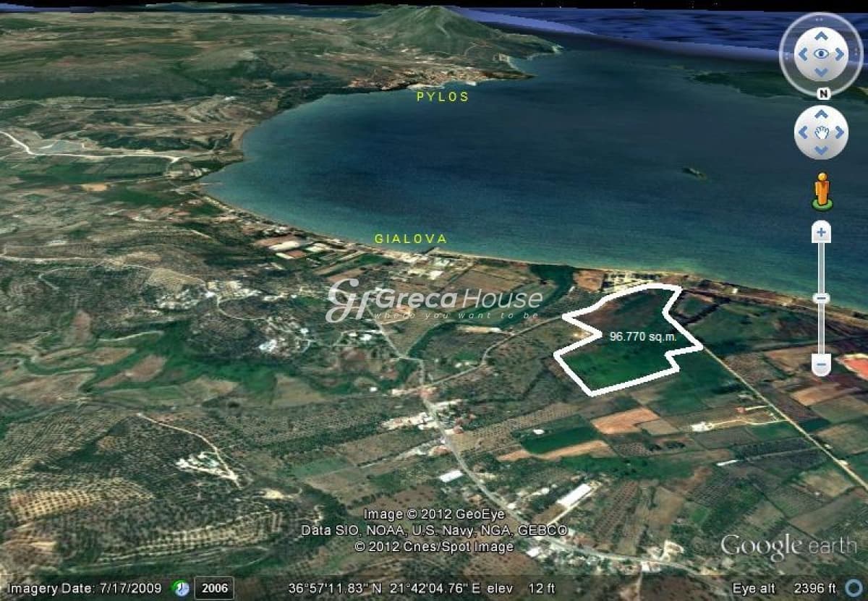868x601 pixels.
Task: Click the zoom in plus button
Action: 821,232
